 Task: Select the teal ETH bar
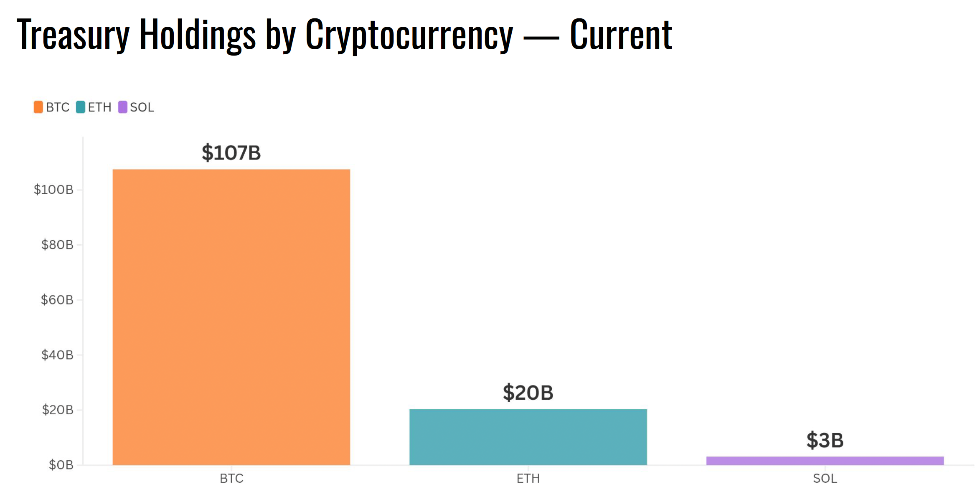[x=528, y=437]
